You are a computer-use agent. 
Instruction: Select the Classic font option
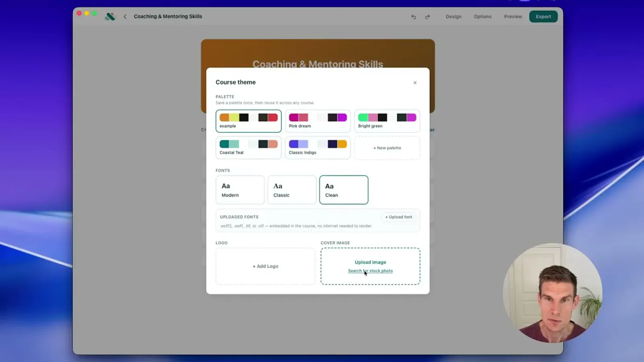[292, 190]
